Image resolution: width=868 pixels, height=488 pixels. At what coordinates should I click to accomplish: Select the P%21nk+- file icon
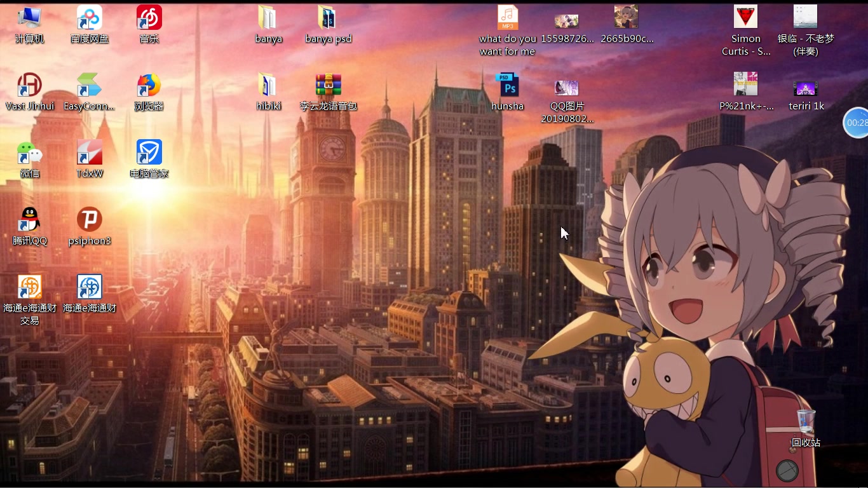coord(746,85)
